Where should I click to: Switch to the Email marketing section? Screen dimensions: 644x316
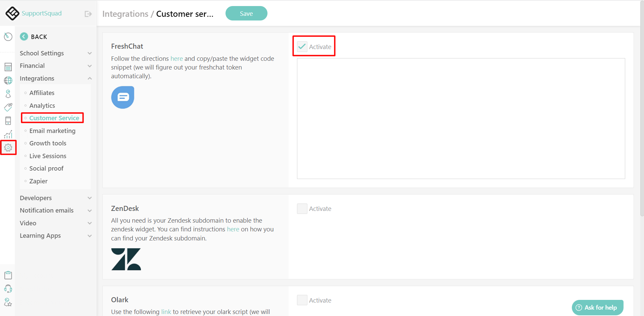[52, 131]
